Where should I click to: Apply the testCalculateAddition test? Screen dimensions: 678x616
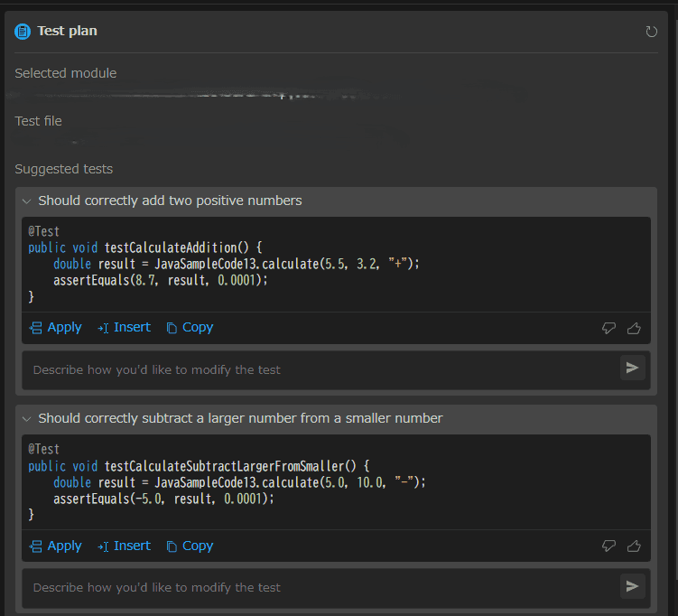click(x=56, y=328)
